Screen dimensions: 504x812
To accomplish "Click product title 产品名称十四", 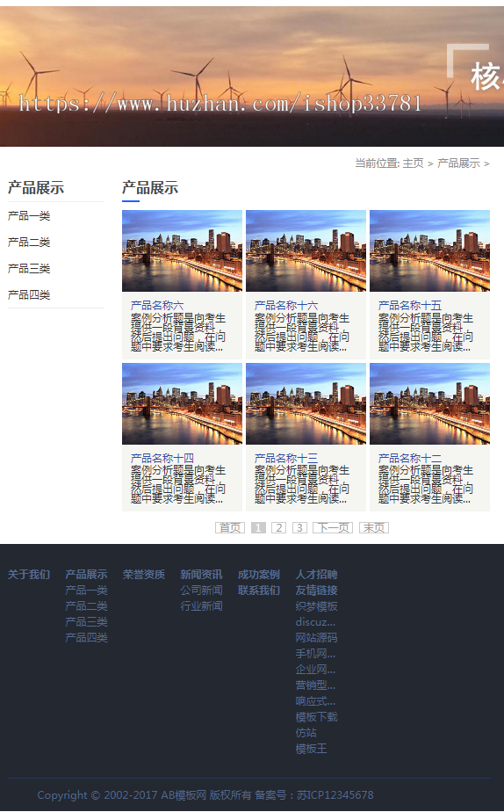I will pyautogui.click(x=162, y=459).
